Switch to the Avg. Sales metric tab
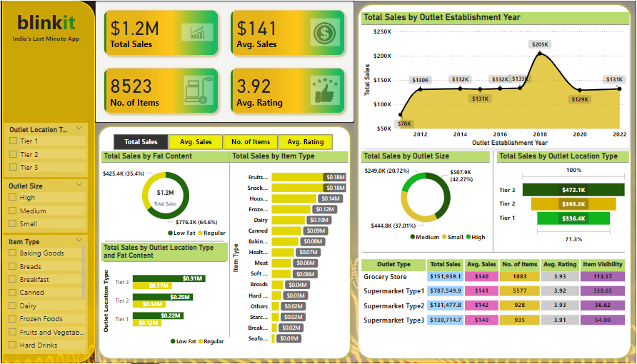The height and width of the screenshot is (364, 637). click(x=196, y=142)
